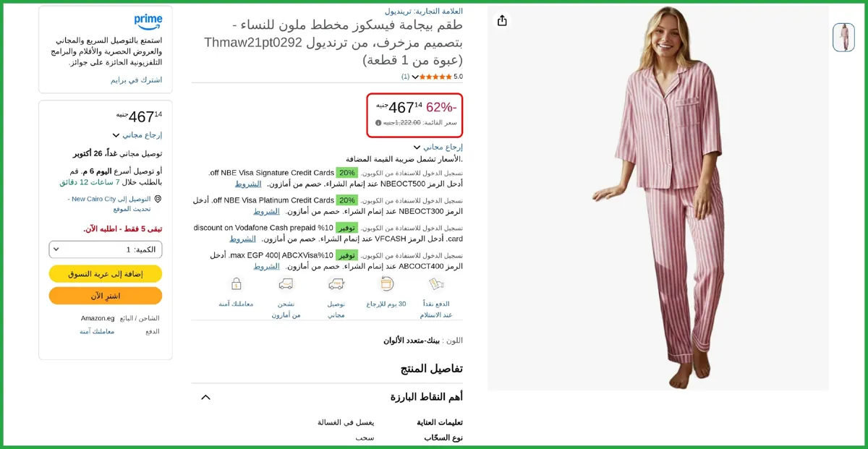Click the product title with Thmaw21pt0292
Image resolution: width=868 pixels, height=449 pixels.
point(333,42)
